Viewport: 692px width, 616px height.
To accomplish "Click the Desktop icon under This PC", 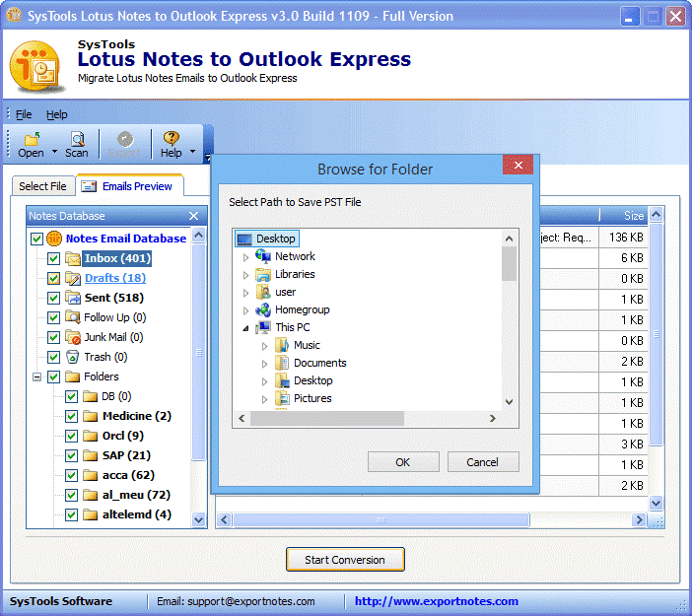I will (282, 380).
